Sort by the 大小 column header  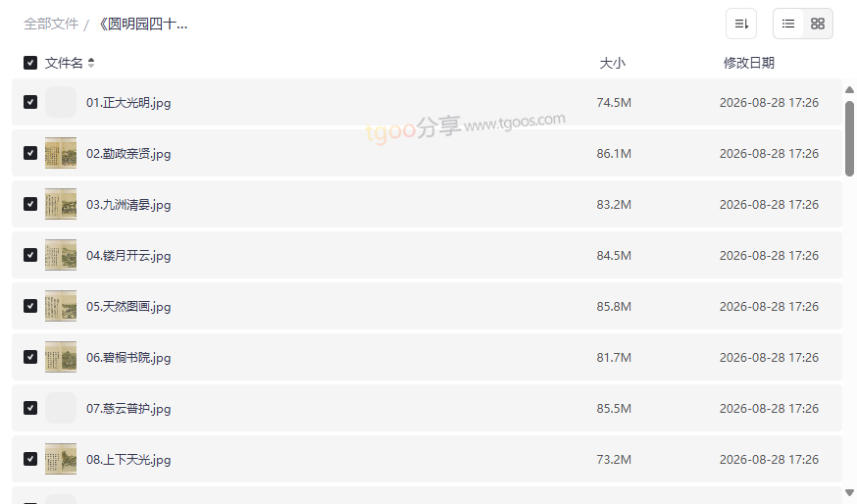click(612, 63)
